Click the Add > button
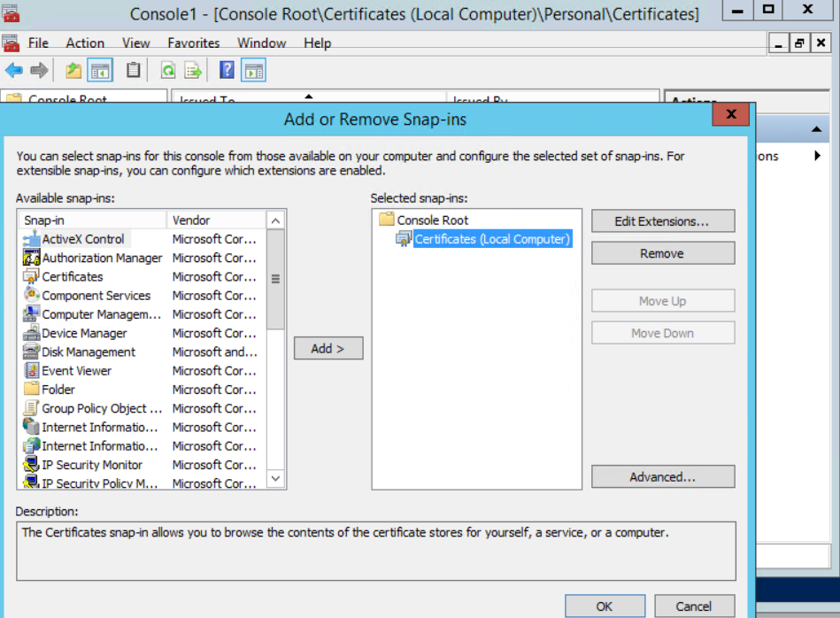 [x=328, y=349]
